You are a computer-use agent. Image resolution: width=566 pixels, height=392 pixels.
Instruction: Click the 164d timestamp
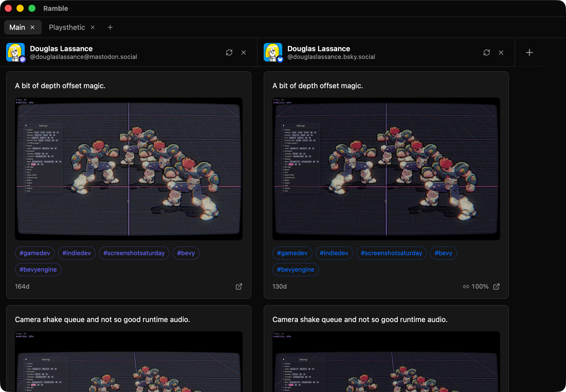click(x=22, y=287)
